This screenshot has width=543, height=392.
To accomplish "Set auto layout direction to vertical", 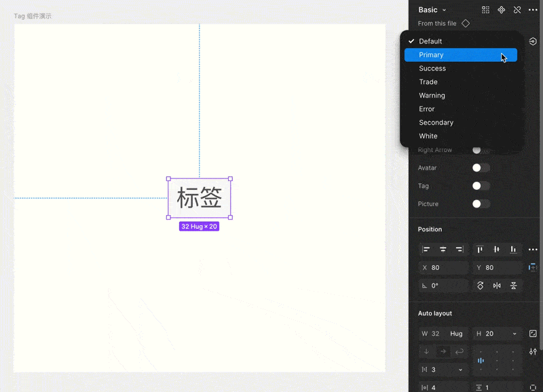I will click(426, 351).
